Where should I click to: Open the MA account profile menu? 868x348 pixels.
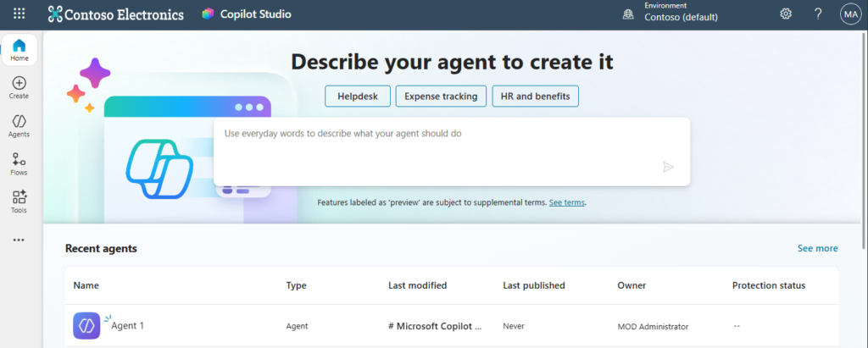click(x=849, y=14)
